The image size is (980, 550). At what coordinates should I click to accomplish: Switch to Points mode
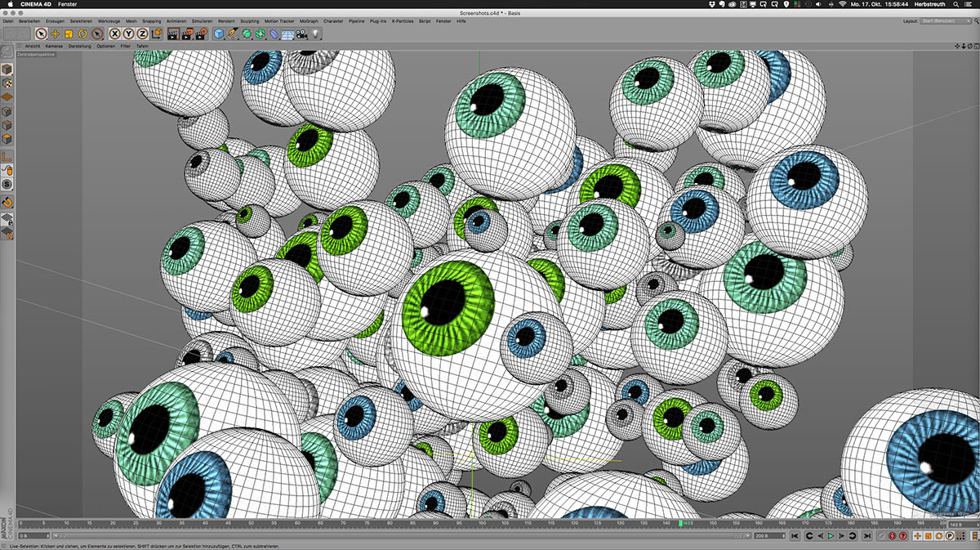click(x=7, y=110)
